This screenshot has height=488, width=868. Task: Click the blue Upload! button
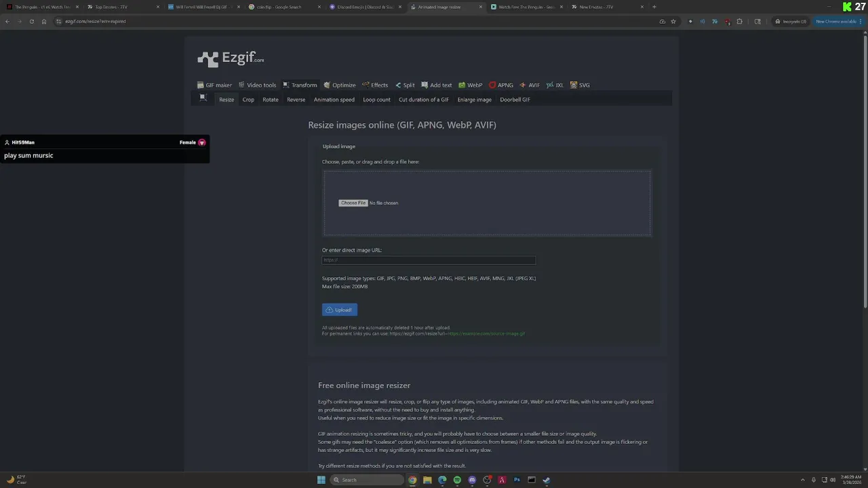[340, 310]
